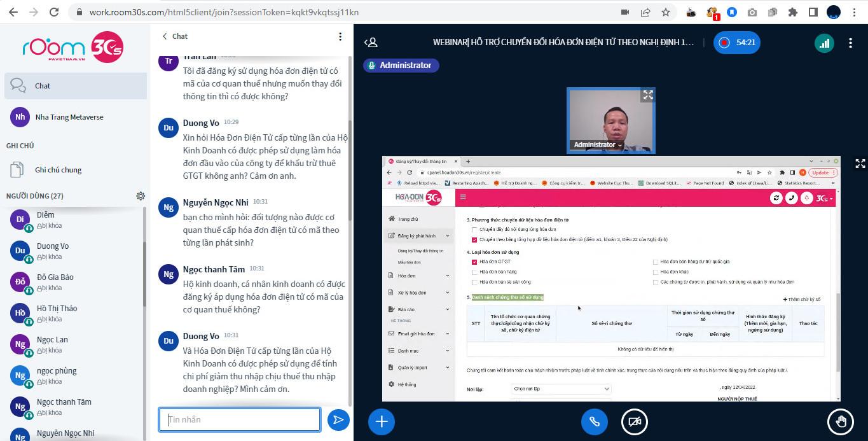Viewport: 868px width, 441px height.
Task: Open the connection status signal icon
Action: coord(824,43)
